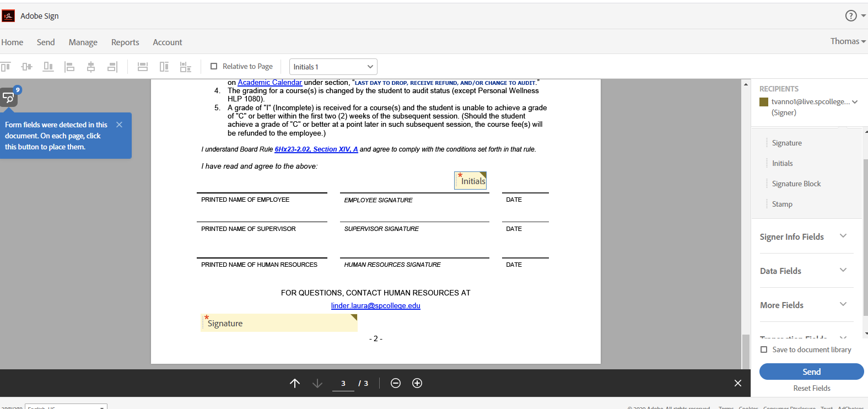Zoom in using the plus icon
868x409 pixels.
[417, 383]
